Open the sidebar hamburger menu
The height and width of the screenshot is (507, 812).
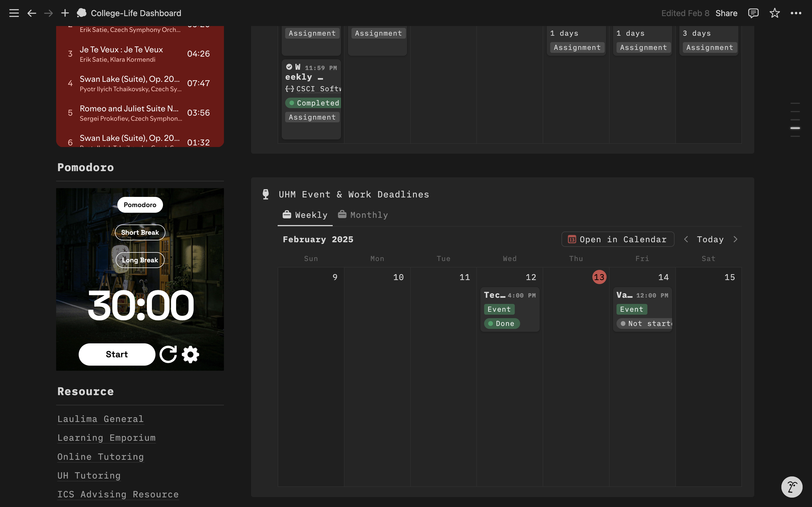[14, 13]
